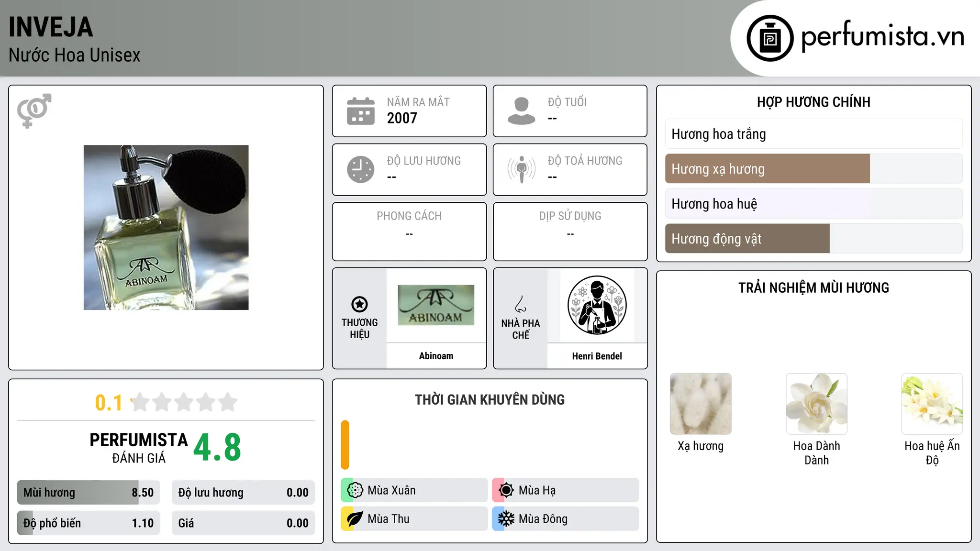Click the Độ lưu hương 0.00 rating bar
Image resolution: width=980 pixels, height=551 pixels.
pos(243,493)
